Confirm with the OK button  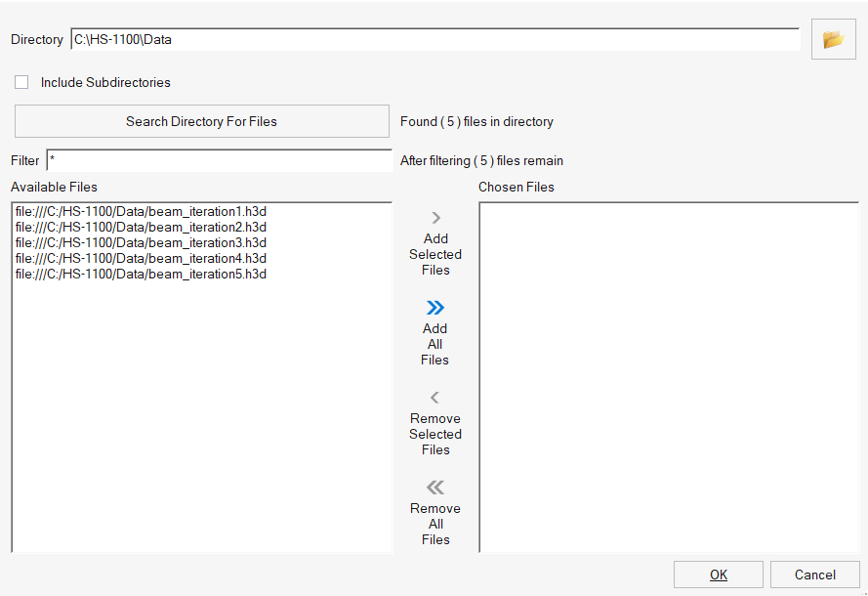click(718, 575)
